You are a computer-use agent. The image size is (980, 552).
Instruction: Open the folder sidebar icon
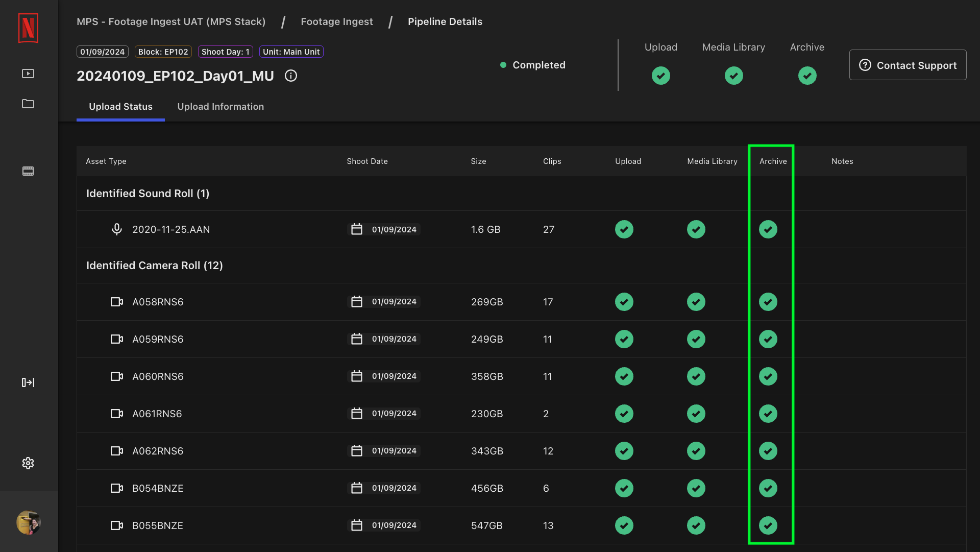click(x=28, y=104)
